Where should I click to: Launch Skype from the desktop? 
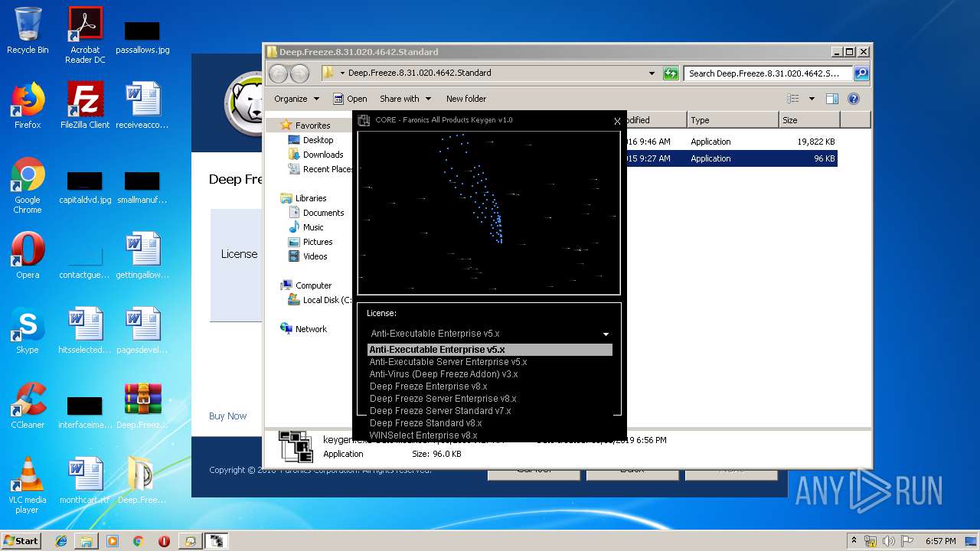pyautogui.click(x=28, y=331)
